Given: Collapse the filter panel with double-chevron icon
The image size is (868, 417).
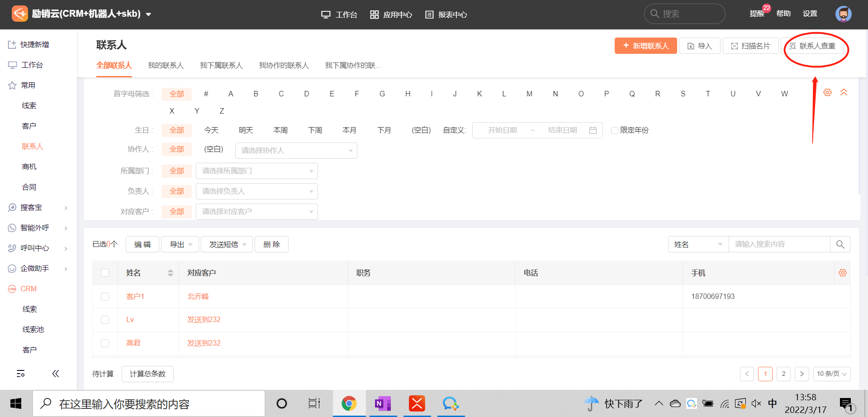Looking at the screenshot, I should pyautogui.click(x=844, y=92).
